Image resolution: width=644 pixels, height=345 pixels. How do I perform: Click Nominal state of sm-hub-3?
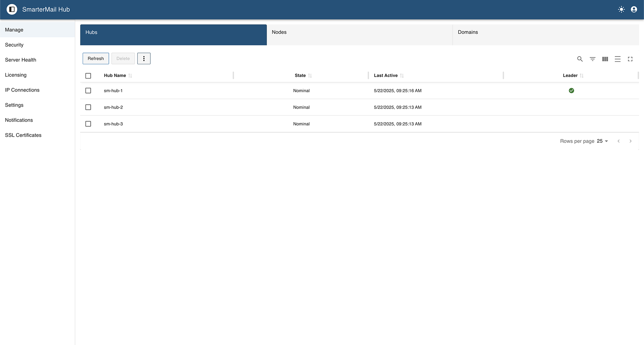click(x=301, y=124)
